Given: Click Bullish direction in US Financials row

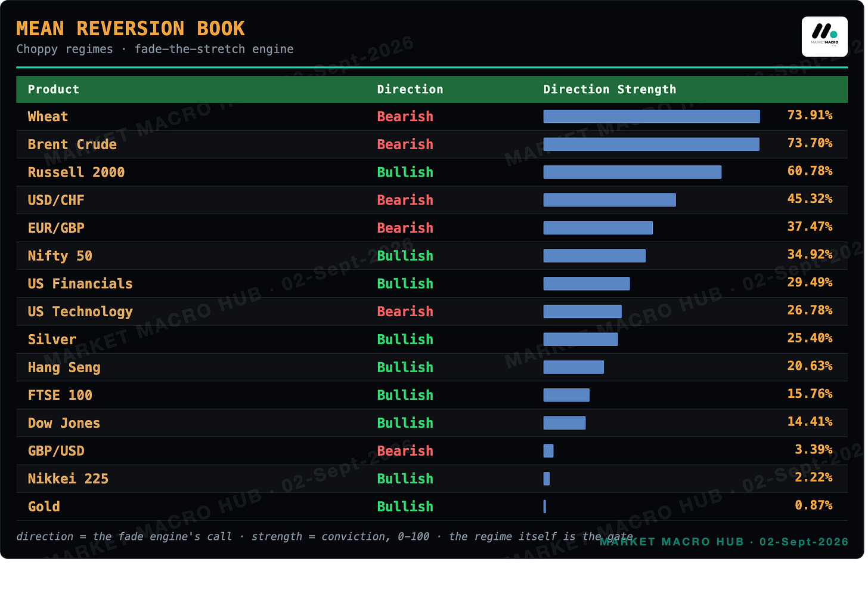Looking at the screenshot, I should [405, 283].
